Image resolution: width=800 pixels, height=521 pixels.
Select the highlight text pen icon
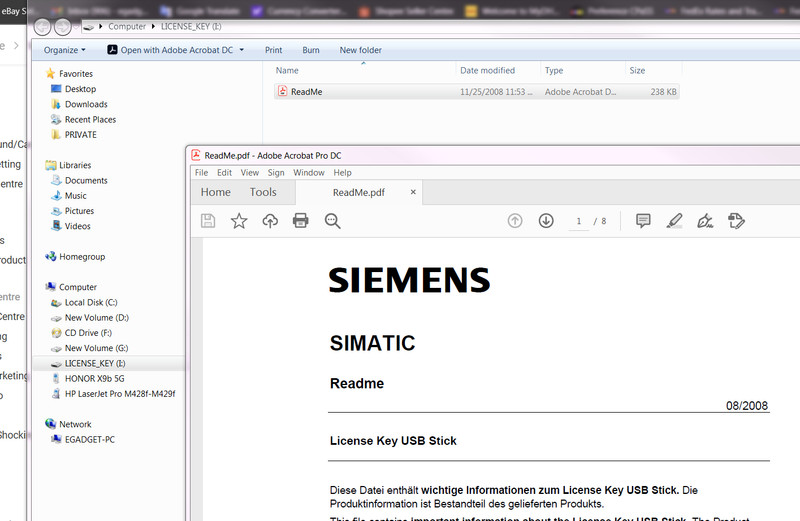[674, 220]
